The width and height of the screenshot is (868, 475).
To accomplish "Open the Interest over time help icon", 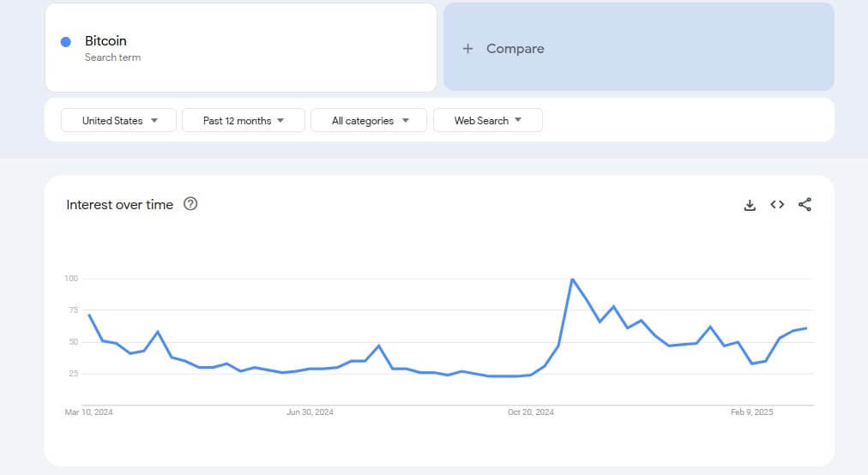I will click(x=190, y=204).
